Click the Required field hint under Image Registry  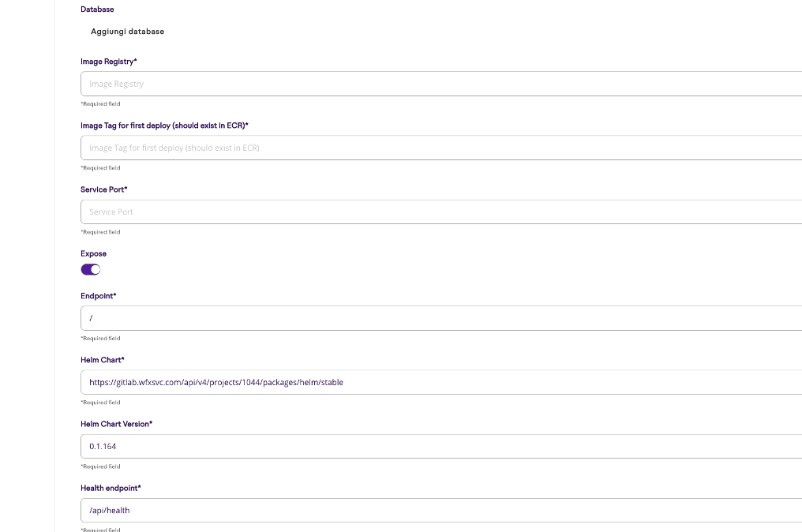(x=100, y=103)
